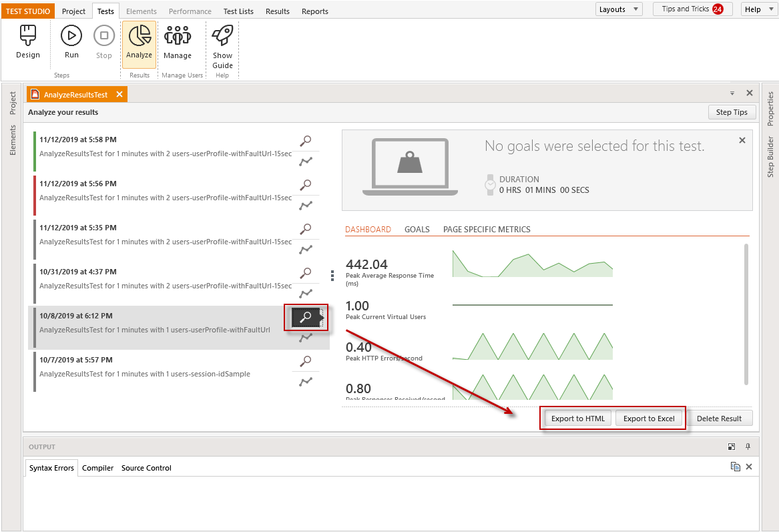Click Export to Excel button
This screenshot has width=779, height=532.
649,419
